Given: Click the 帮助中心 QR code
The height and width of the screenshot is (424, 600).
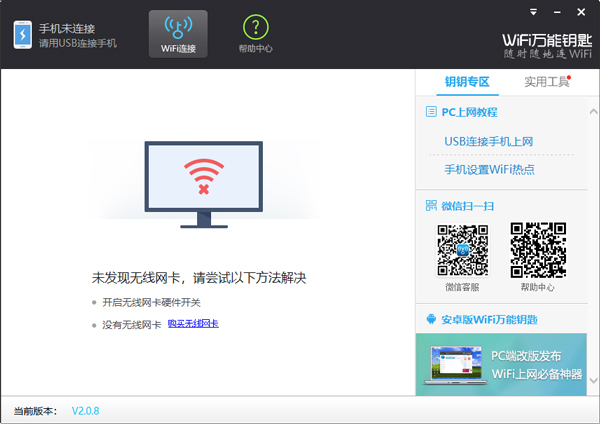Looking at the screenshot, I should pos(537,250).
